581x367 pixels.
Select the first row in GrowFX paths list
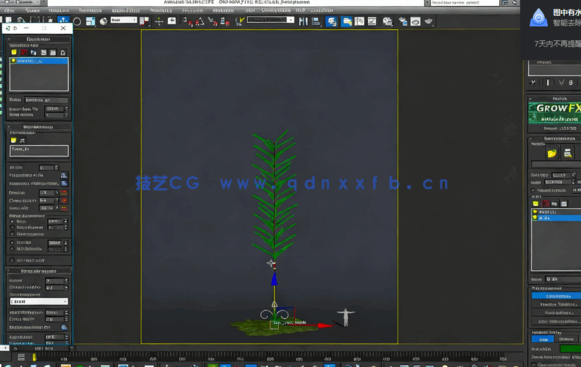point(557,212)
